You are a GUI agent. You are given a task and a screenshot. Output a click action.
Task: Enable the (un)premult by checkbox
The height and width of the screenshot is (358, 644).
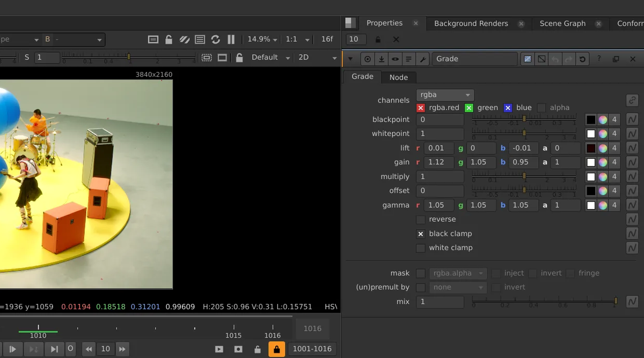[421, 288]
